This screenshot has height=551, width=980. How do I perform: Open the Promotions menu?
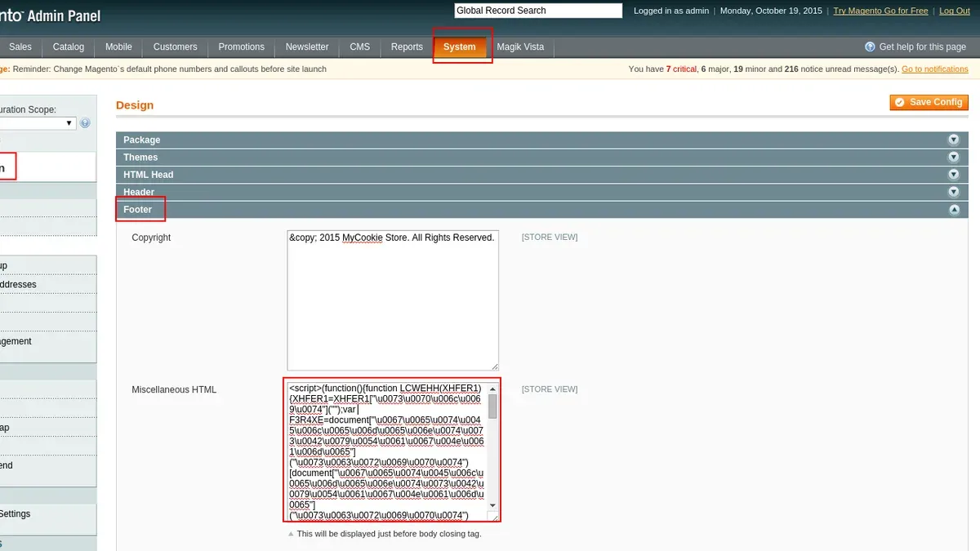click(x=241, y=47)
